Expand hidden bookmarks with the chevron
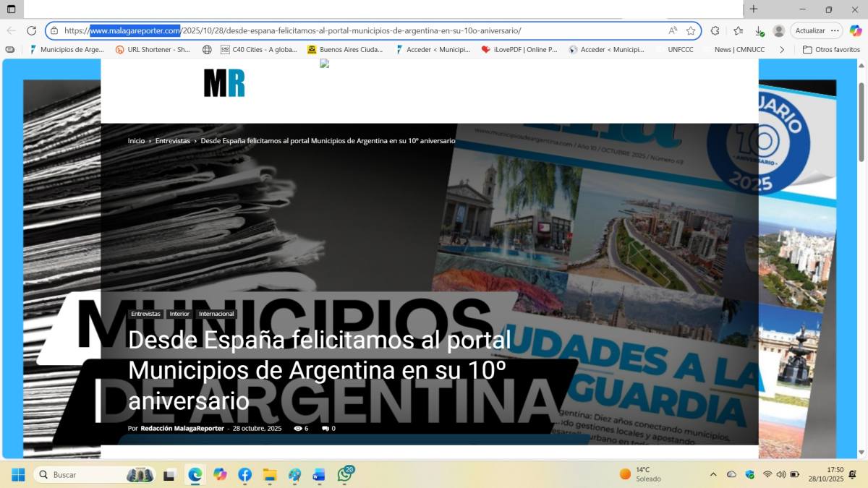The image size is (868, 488). click(x=781, y=50)
